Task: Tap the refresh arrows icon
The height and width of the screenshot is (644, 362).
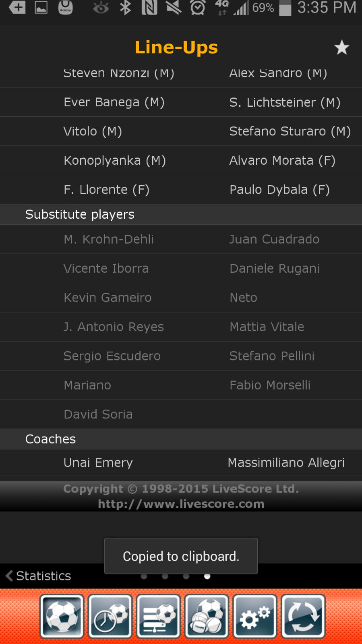Action: click(x=303, y=616)
